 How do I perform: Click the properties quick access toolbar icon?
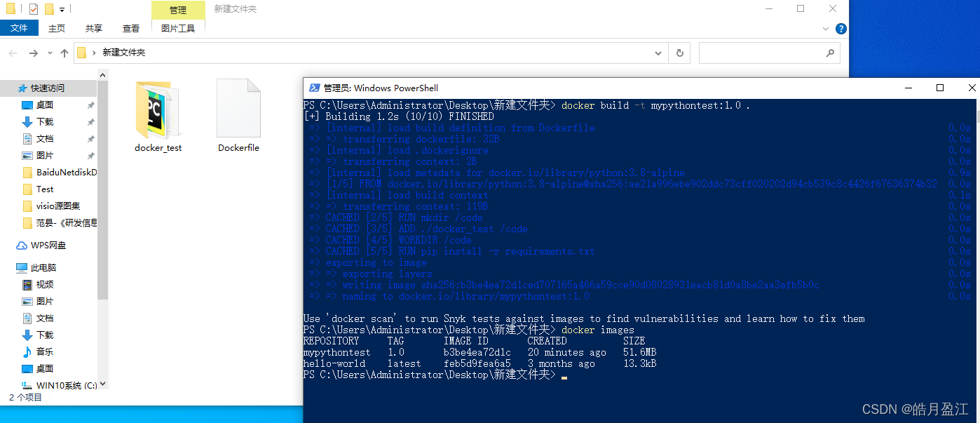pos(34,9)
